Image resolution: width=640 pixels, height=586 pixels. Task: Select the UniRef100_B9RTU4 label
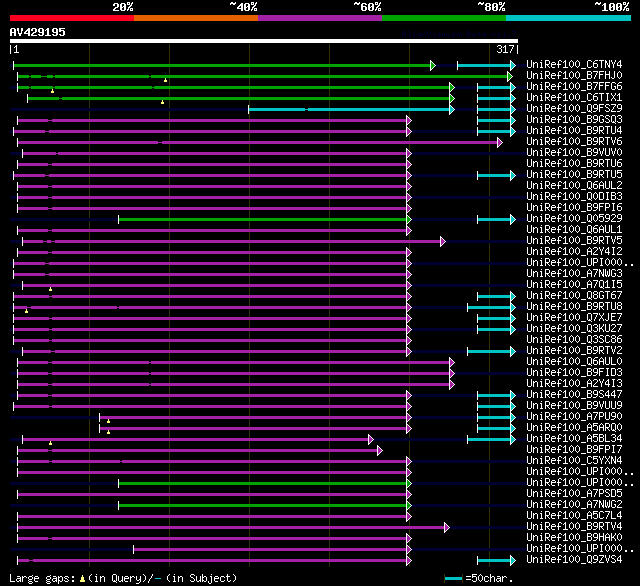574,131
